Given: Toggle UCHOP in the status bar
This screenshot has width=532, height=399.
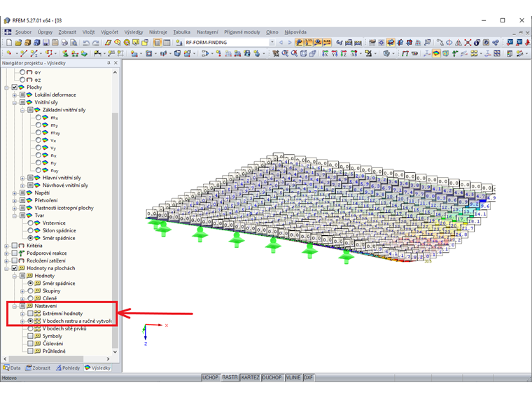Looking at the screenshot, I should click(x=211, y=377).
